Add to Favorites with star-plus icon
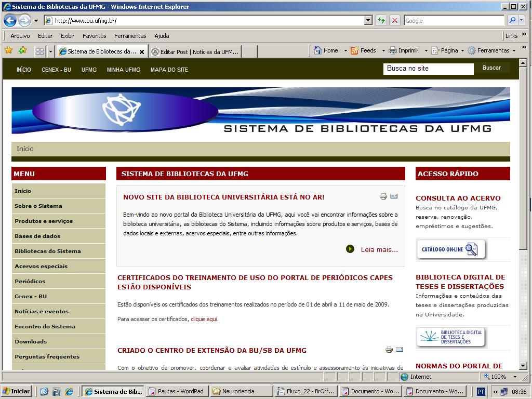Image resolution: width=532 pixels, height=399 pixels. (23, 50)
